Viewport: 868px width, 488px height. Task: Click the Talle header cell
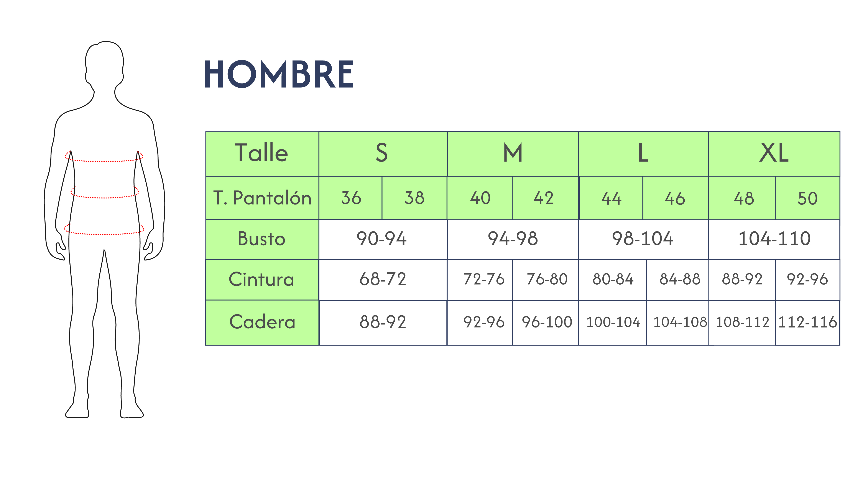(x=262, y=154)
